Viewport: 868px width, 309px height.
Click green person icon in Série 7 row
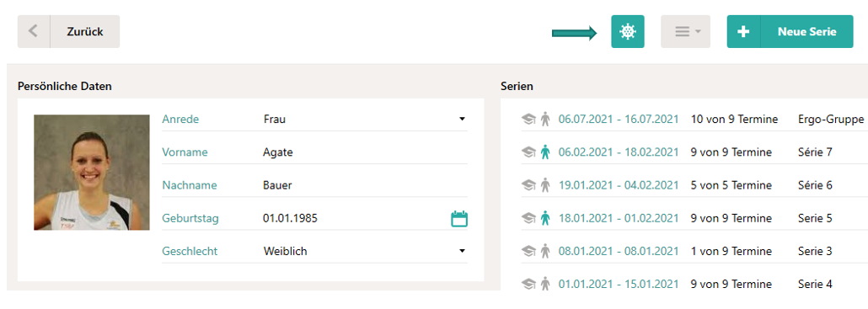pyautogui.click(x=545, y=152)
